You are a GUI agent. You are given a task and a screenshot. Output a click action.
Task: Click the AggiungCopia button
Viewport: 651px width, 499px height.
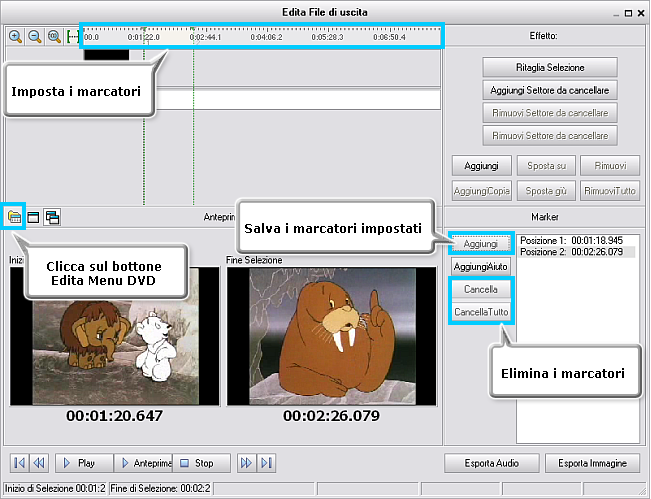[x=482, y=191]
